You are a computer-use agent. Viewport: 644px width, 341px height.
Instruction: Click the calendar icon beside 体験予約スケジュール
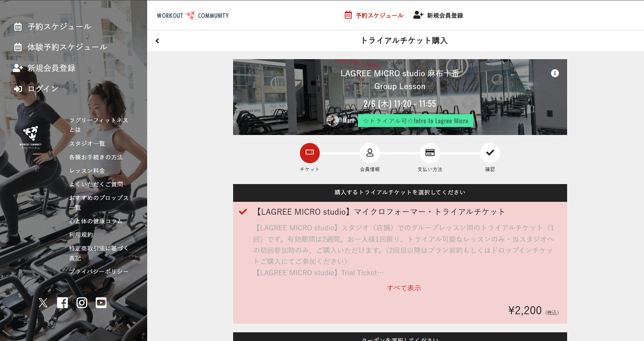pos(18,47)
